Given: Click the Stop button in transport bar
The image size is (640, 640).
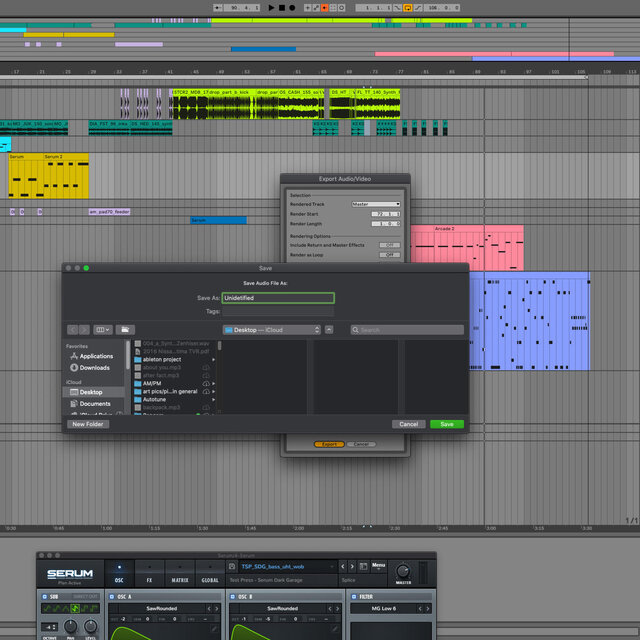Looking at the screenshot, I should tap(282, 7).
